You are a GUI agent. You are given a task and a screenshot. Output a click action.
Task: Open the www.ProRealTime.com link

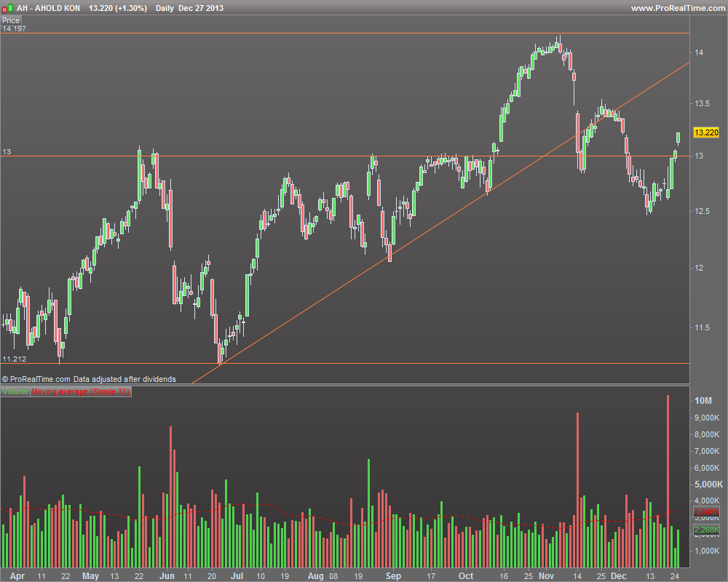[x=678, y=8]
